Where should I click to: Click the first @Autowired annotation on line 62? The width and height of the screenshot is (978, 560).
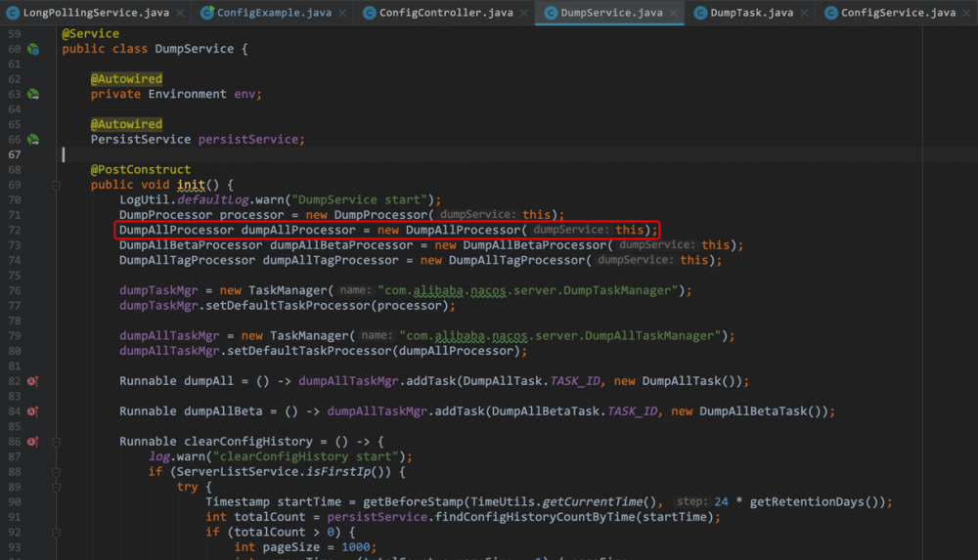click(126, 78)
